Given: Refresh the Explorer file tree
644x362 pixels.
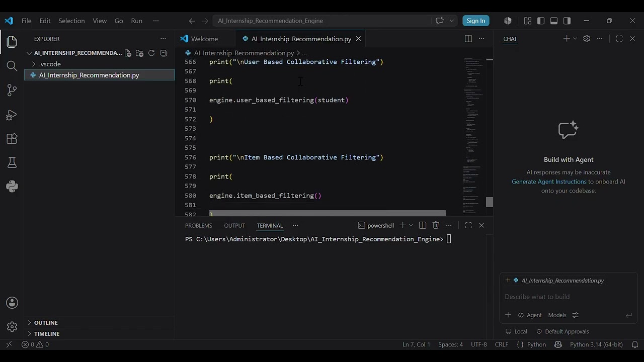Looking at the screenshot, I should tap(151, 53).
